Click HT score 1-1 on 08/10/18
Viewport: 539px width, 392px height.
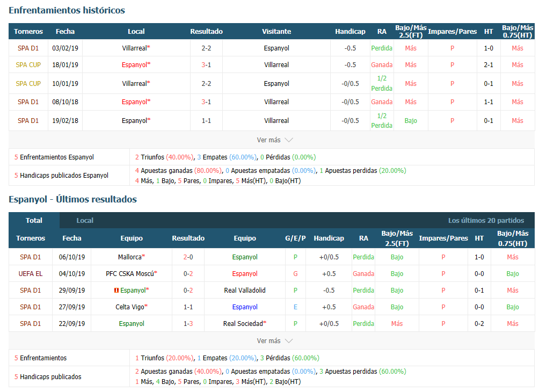pyautogui.click(x=489, y=102)
